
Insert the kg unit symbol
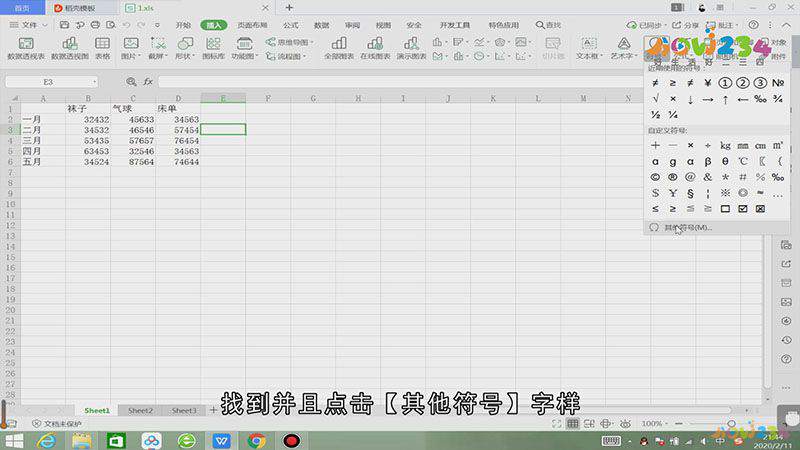click(x=725, y=146)
